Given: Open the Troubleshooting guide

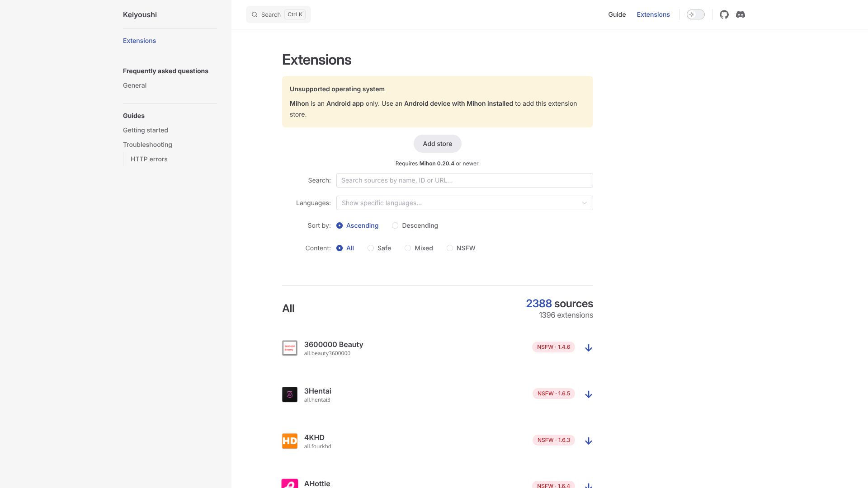Looking at the screenshot, I should 147,145.
